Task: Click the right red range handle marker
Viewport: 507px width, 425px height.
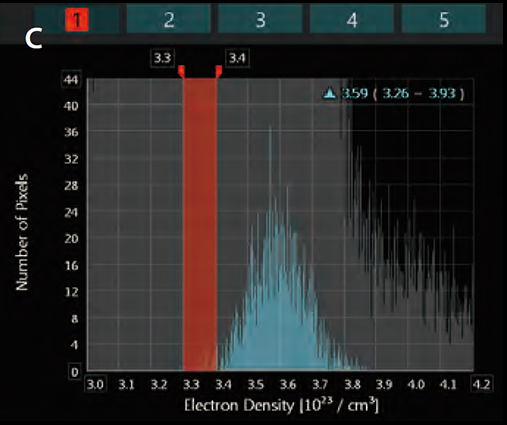Action: point(219,71)
